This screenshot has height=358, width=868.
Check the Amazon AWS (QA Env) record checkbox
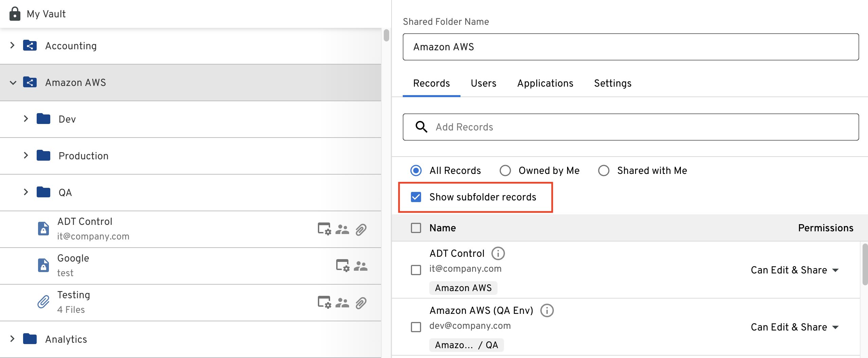tap(416, 327)
